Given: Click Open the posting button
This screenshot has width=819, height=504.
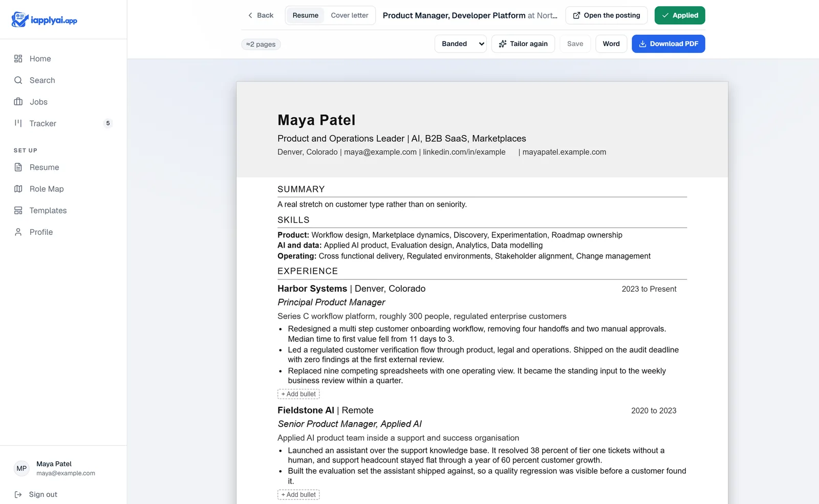Looking at the screenshot, I should tap(607, 15).
